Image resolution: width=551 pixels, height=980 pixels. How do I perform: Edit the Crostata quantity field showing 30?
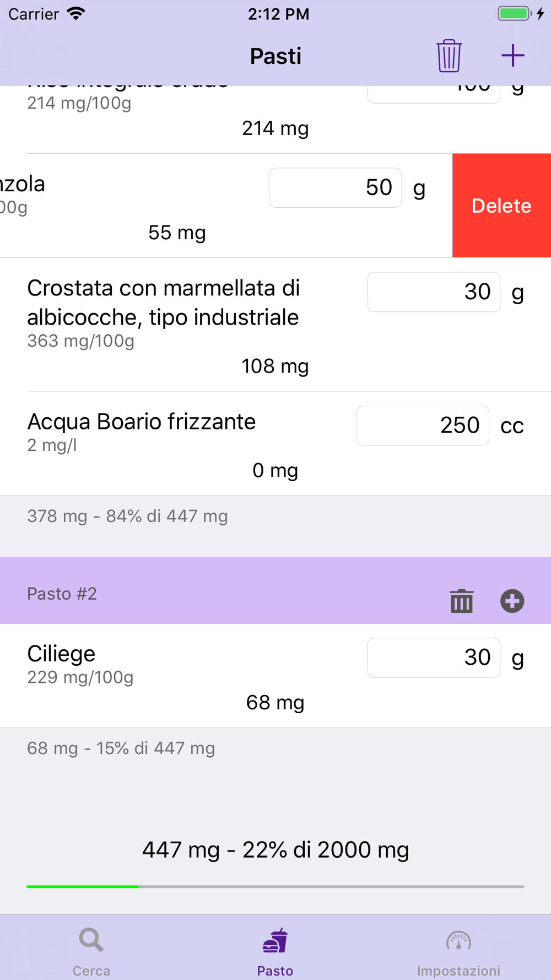pyautogui.click(x=434, y=292)
